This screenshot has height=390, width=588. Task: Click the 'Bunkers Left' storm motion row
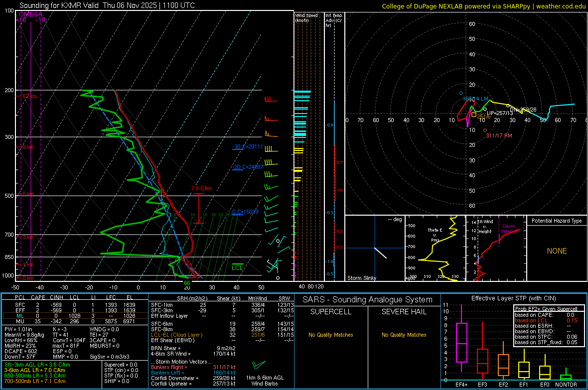193,373
